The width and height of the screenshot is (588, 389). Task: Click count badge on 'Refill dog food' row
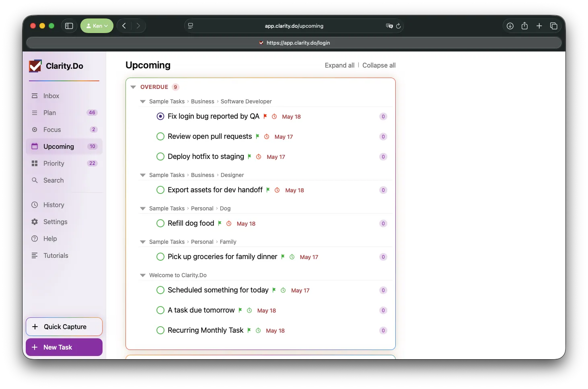[383, 223]
